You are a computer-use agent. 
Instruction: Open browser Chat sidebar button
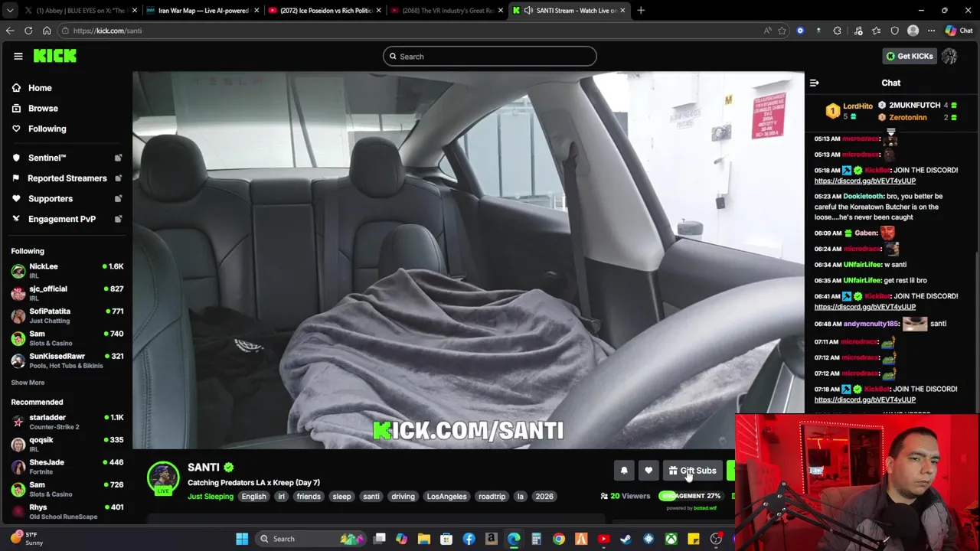[x=959, y=31]
